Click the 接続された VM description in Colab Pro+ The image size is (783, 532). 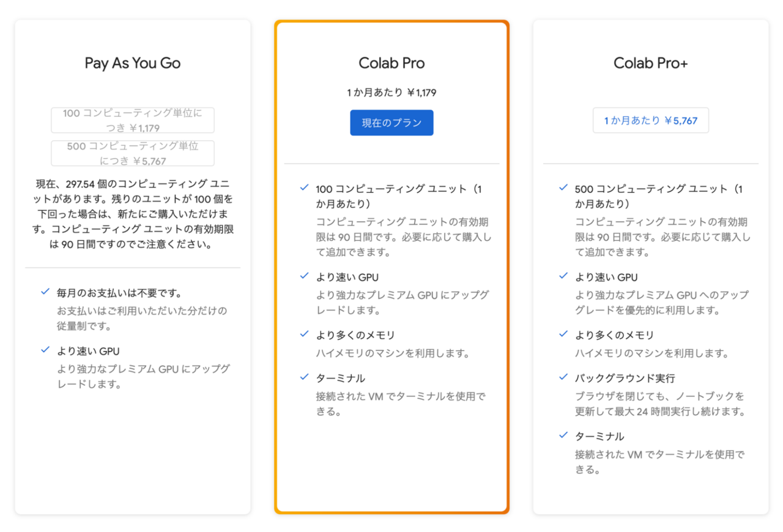[660, 462]
